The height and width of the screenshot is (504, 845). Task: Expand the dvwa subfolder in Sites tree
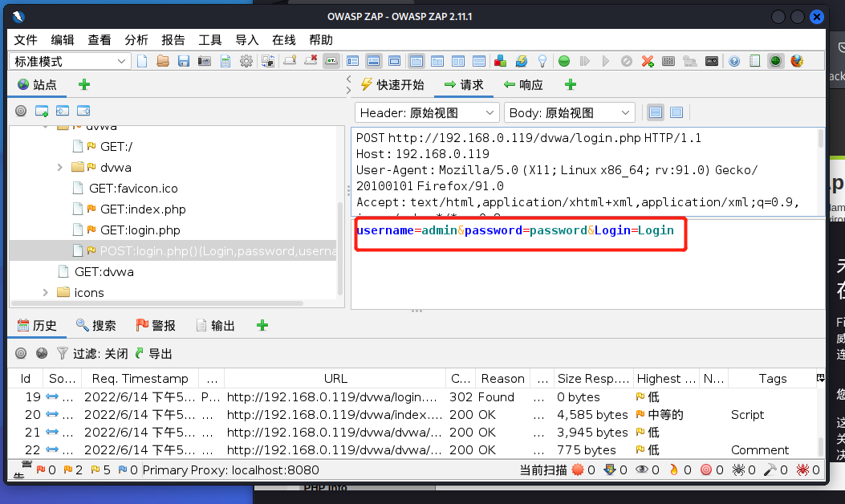[x=60, y=168]
